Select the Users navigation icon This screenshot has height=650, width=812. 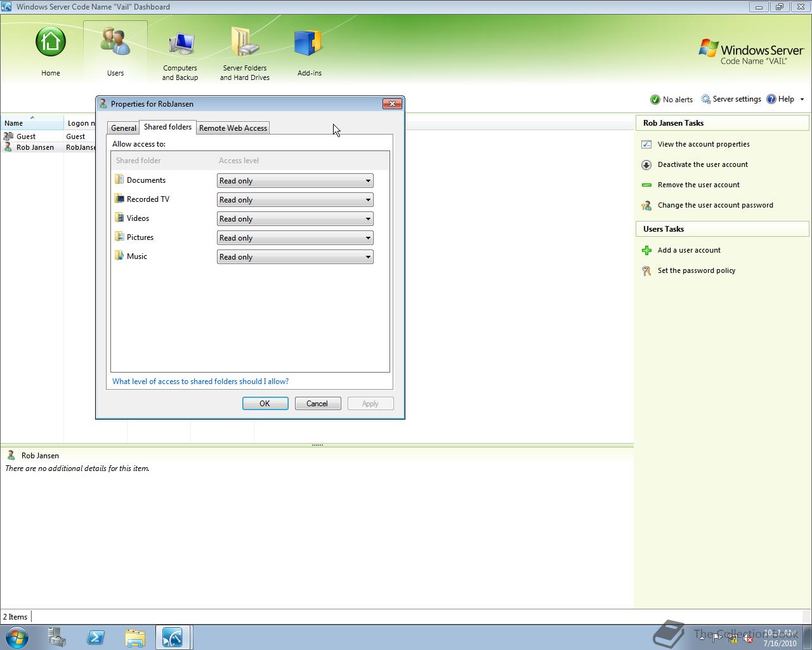coord(115,51)
